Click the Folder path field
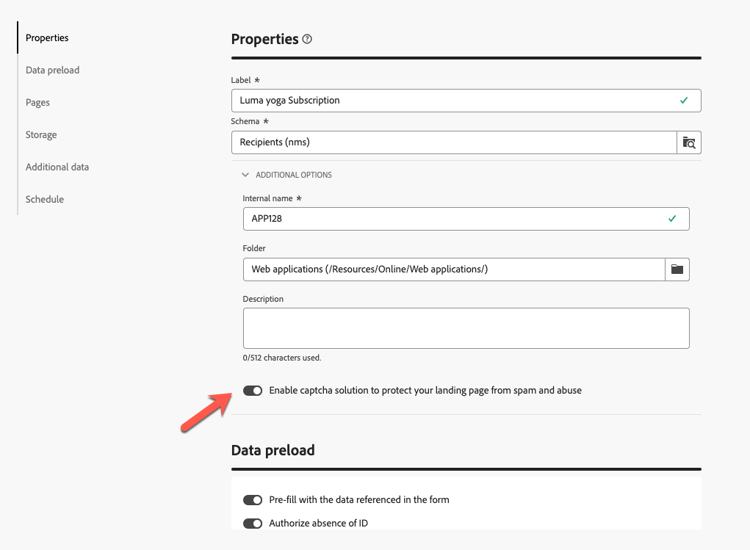The height and width of the screenshot is (550, 750). coord(450,269)
